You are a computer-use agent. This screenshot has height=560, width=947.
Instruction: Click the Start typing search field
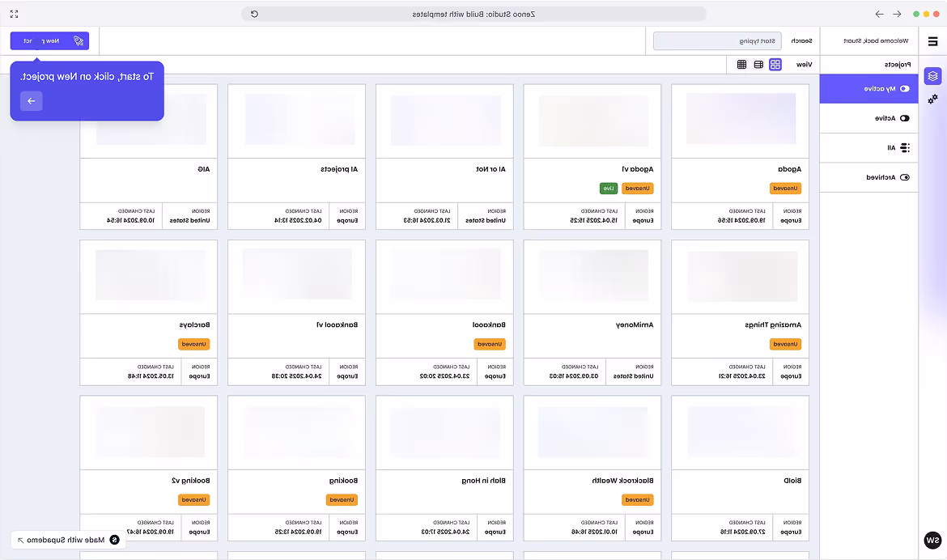[716, 41]
